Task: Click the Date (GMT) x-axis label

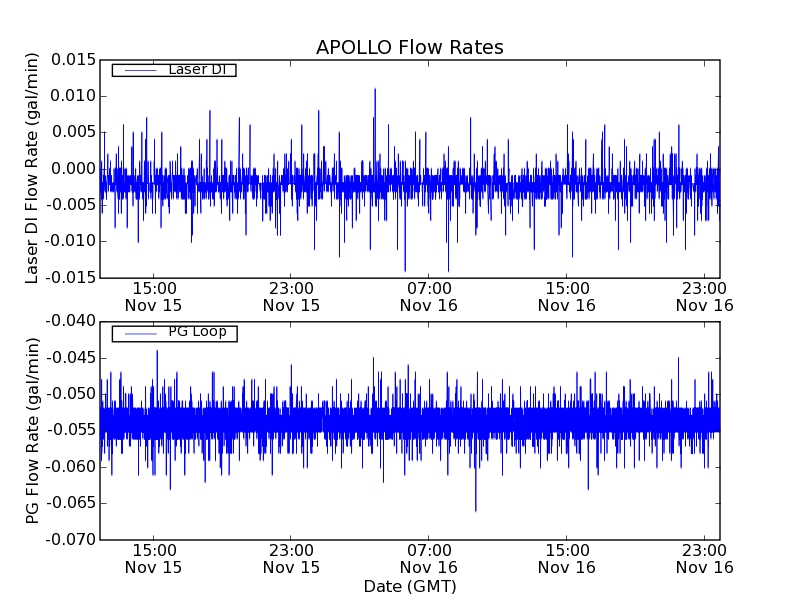Action: coord(409,586)
